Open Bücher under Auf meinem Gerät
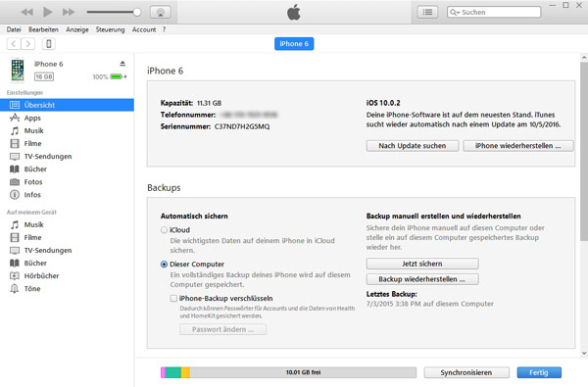This screenshot has height=387, width=588. click(x=35, y=263)
